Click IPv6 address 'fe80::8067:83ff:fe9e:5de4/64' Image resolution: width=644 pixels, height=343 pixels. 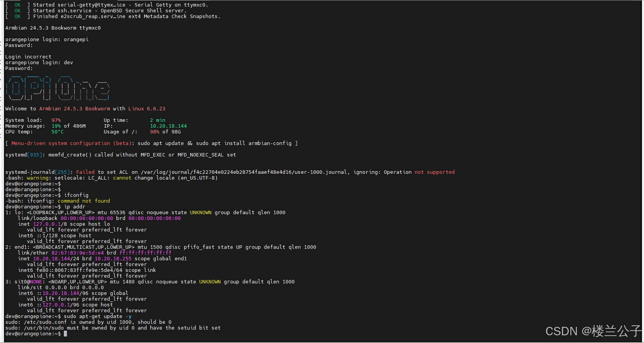79,270
